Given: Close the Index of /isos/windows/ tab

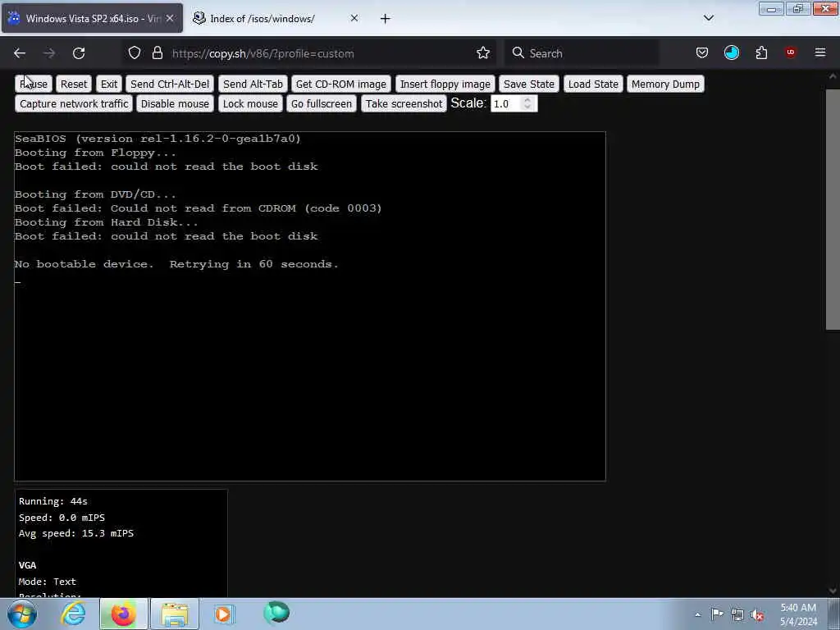Looking at the screenshot, I should coord(354,18).
